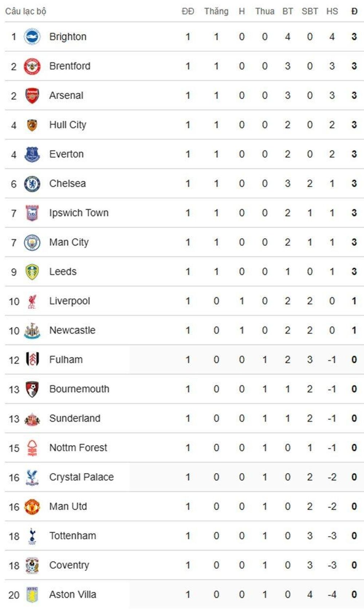Select the Coventry team name
364x614 pixels.
coord(69,565)
